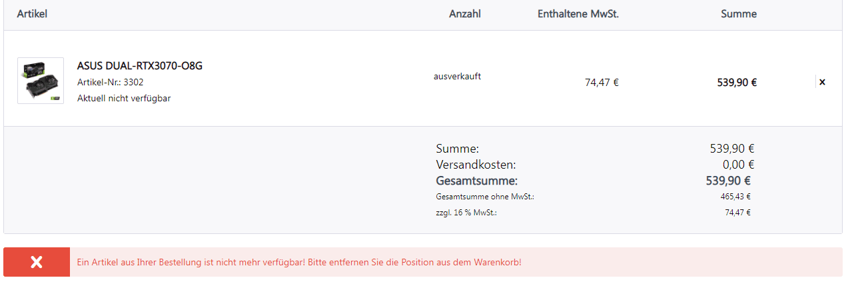Click the Summe column header
Viewport: 868px width, 304px height.
coord(739,13)
